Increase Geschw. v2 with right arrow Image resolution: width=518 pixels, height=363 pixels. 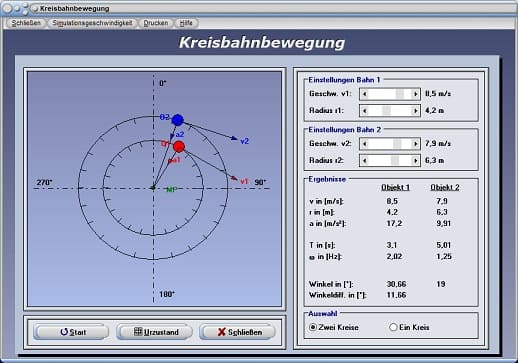[415, 144]
